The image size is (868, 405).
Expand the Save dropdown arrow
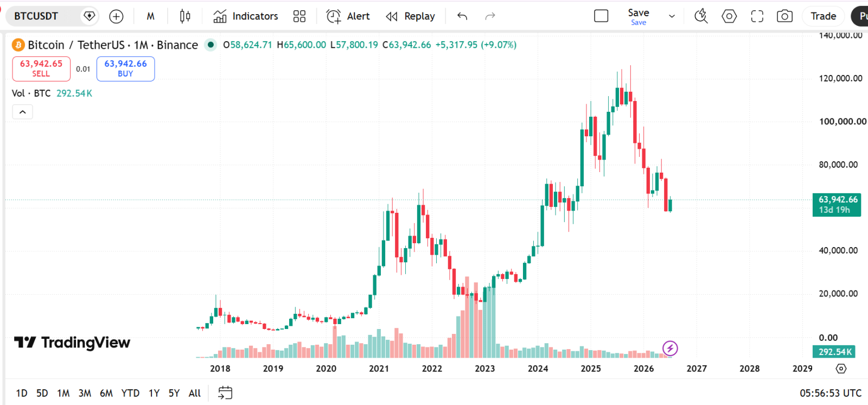click(x=672, y=16)
